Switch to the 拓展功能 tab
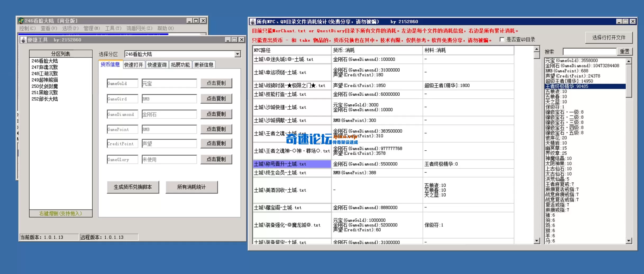644x274 pixels. pos(180,64)
